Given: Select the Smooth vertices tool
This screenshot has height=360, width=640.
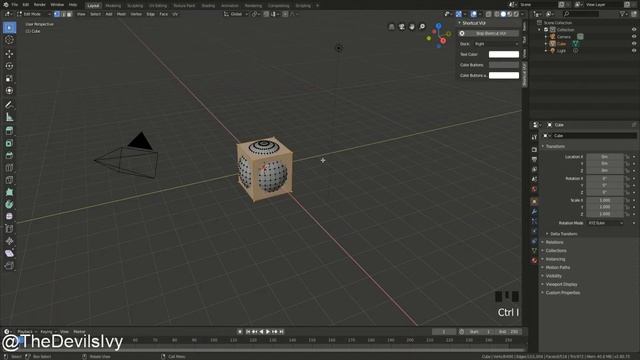Looking at the screenshot, I should click(x=9, y=216).
